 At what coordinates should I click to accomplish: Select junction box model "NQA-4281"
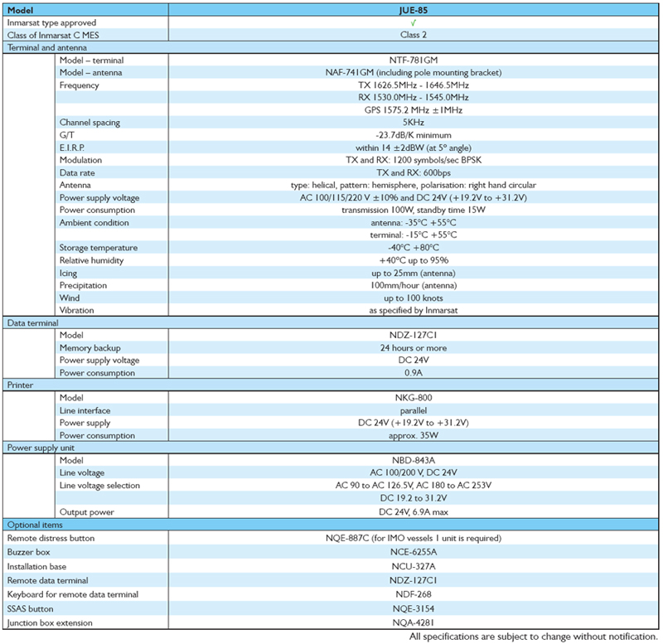(413, 622)
